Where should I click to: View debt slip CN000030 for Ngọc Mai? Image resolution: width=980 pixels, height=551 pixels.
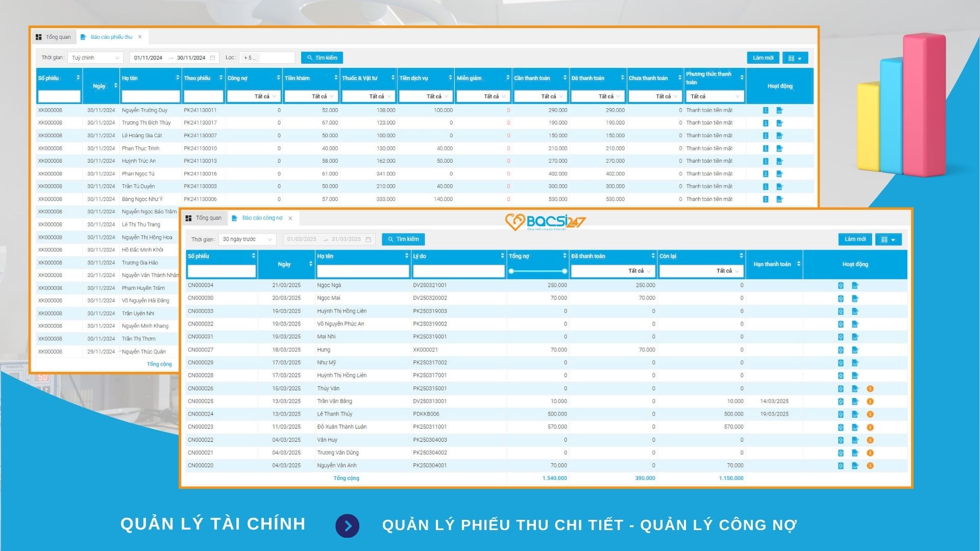tap(841, 298)
